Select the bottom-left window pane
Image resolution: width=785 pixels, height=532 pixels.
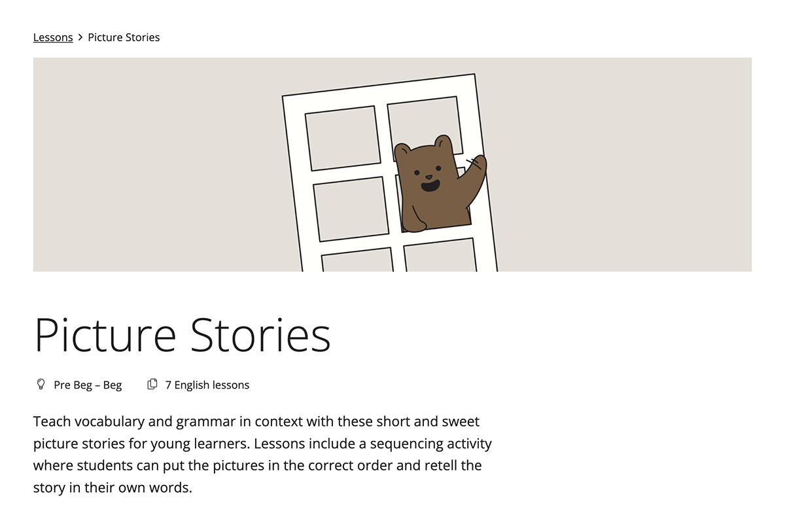tap(357, 260)
